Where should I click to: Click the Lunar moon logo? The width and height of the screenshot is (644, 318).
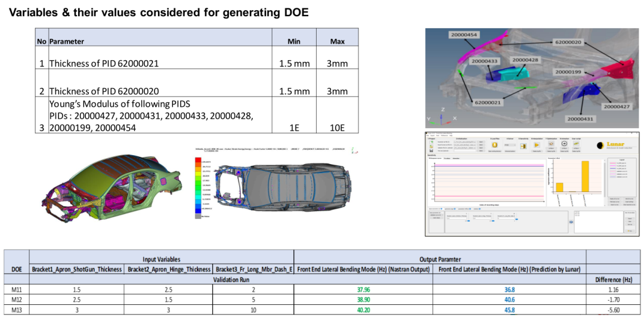600,146
